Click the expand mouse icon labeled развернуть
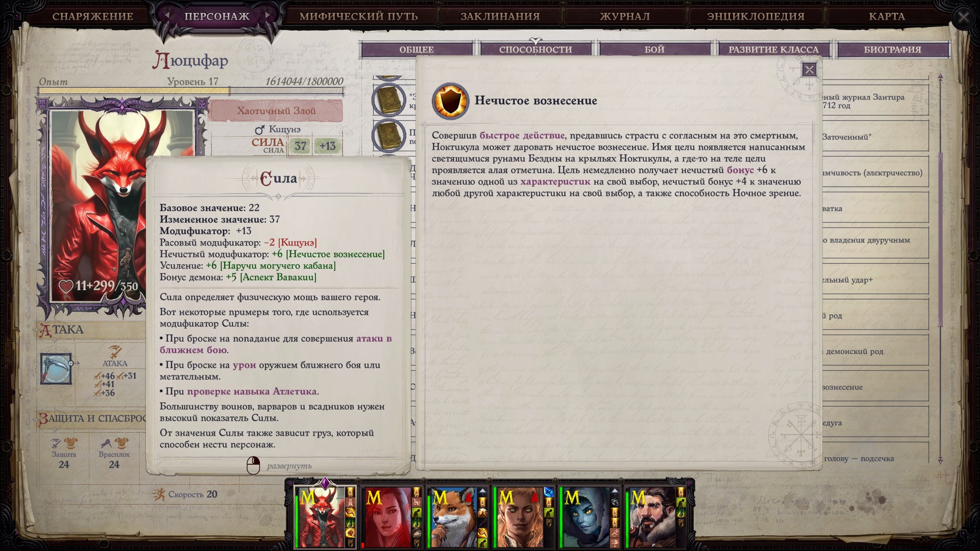Image resolution: width=980 pixels, height=551 pixels. [x=253, y=465]
